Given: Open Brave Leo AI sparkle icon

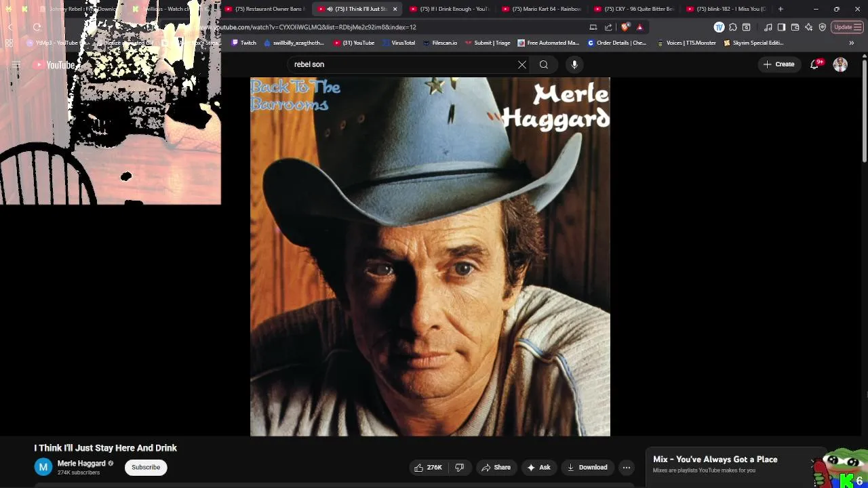Looking at the screenshot, I should pos(808,27).
